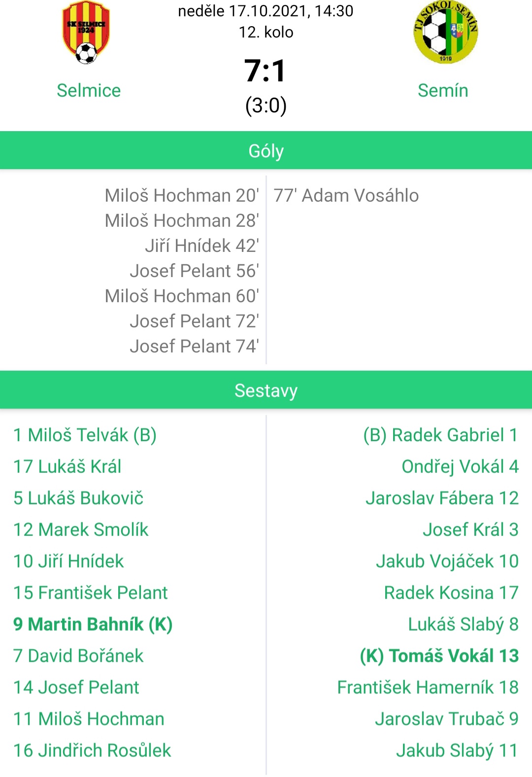
Task: Open goalkeeper Radek Gabriel profile
Action: [441, 435]
